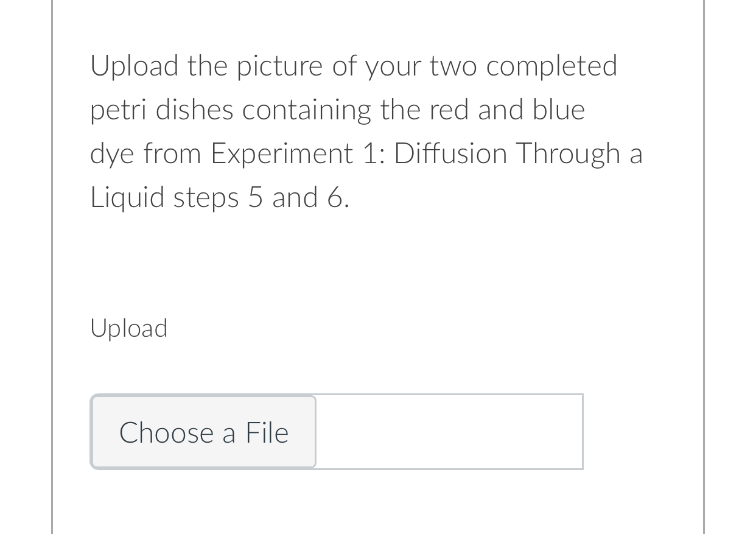Select Choose a File to browse for images

click(x=203, y=432)
